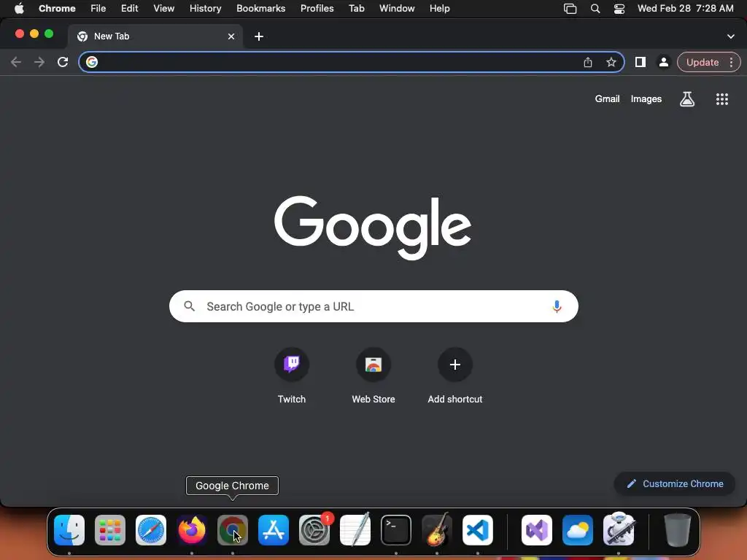The height and width of the screenshot is (560, 747).
Task: Open Visual Studio Code from Dock
Action: [478, 530]
